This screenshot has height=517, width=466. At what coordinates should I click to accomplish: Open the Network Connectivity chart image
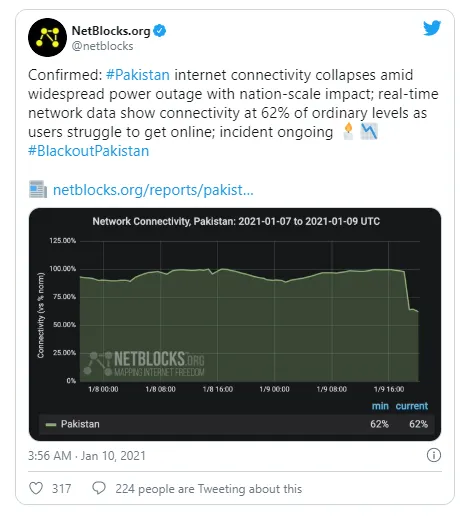click(235, 324)
